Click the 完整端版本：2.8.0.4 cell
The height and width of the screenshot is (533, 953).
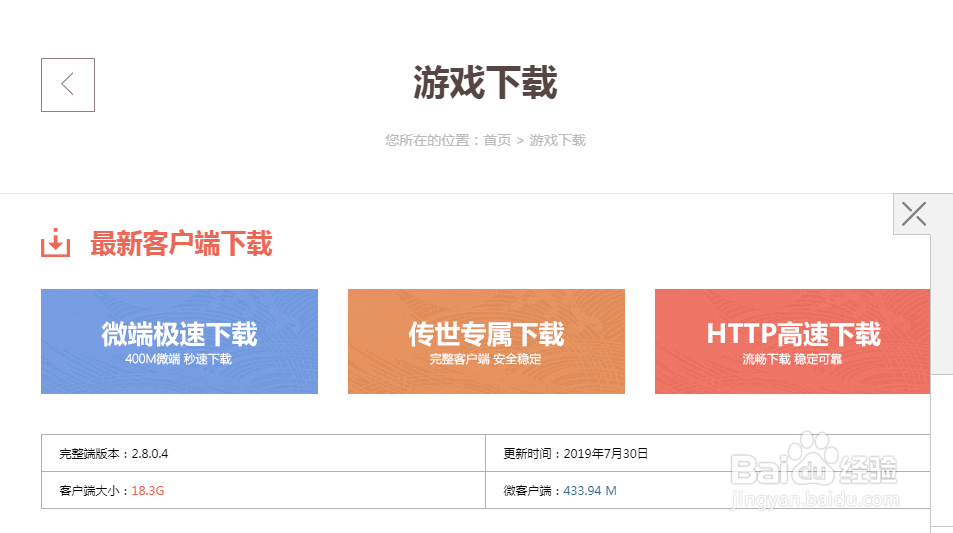263,453
